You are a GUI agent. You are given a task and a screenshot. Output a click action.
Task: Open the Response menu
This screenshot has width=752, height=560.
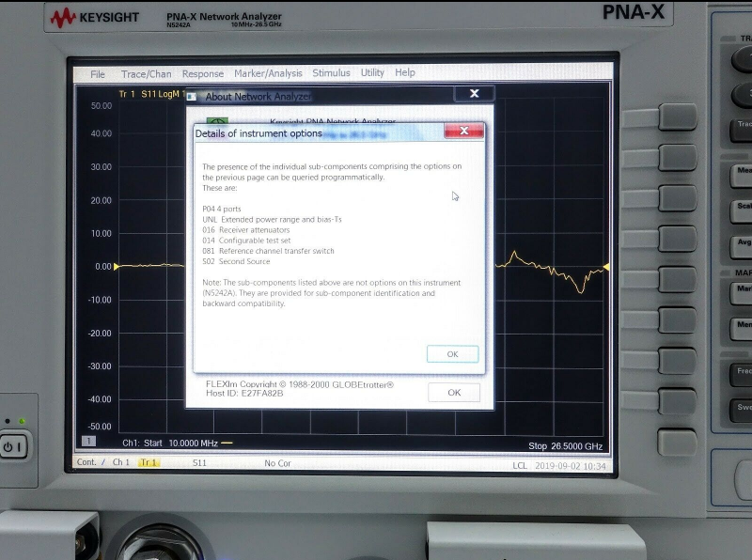pyautogui.click(x=203, y=73)
